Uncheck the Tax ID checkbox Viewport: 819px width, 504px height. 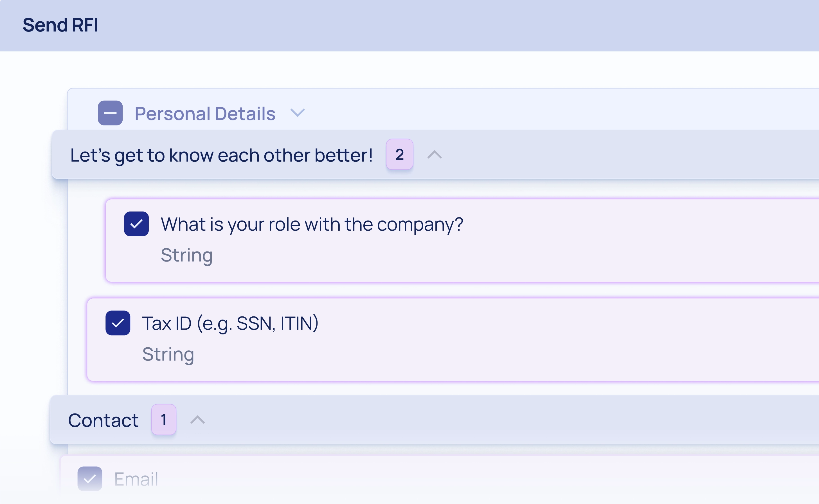(118, 323)
